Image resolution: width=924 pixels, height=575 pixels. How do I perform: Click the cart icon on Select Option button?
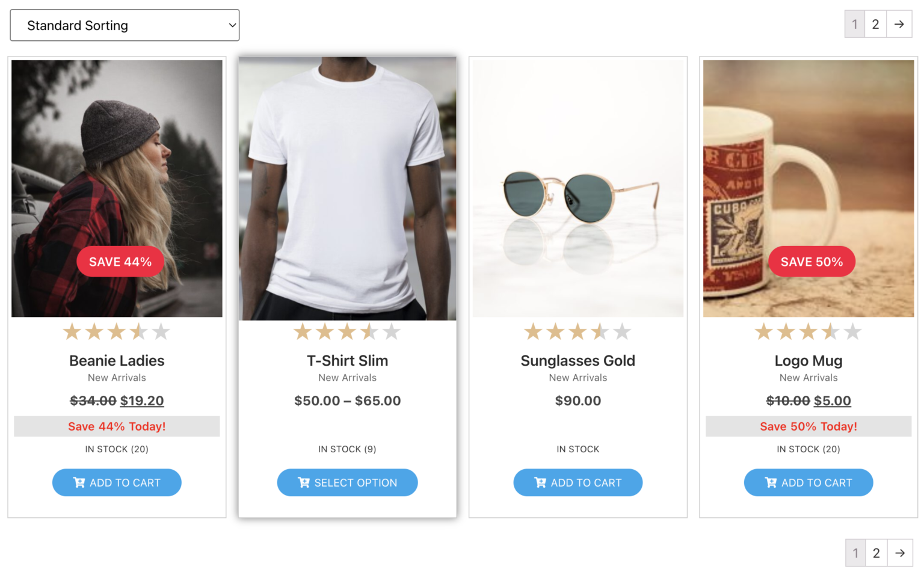click(304, 482)
